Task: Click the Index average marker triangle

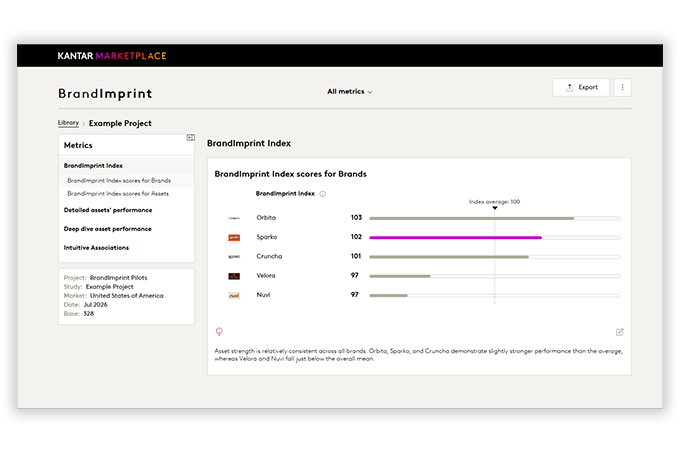Action: click(x=495, y=208)
